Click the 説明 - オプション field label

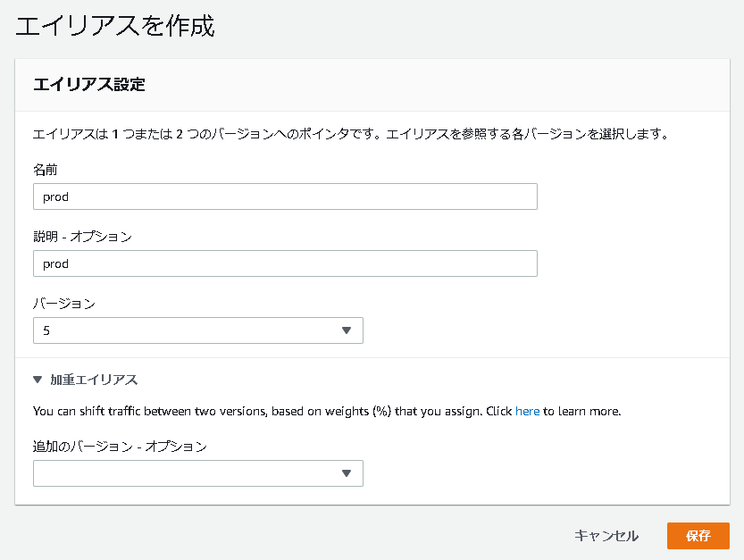coord(82,237)
